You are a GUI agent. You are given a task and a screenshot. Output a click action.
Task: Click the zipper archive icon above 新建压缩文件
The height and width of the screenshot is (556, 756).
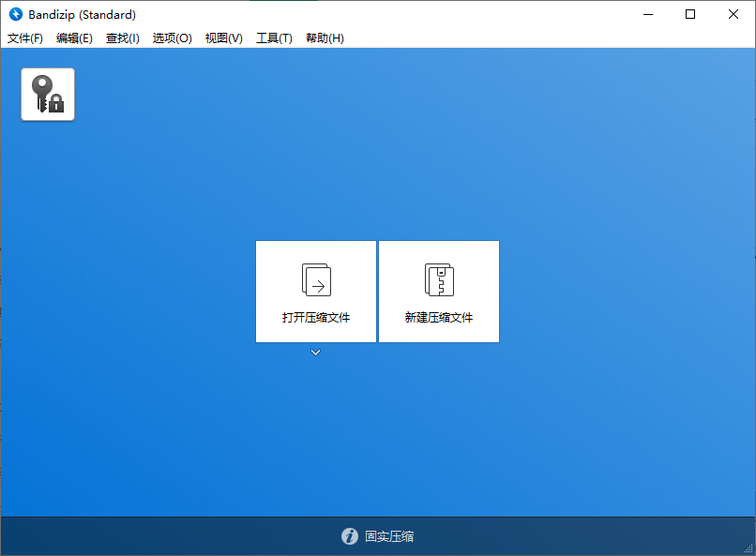click(438, 278)
